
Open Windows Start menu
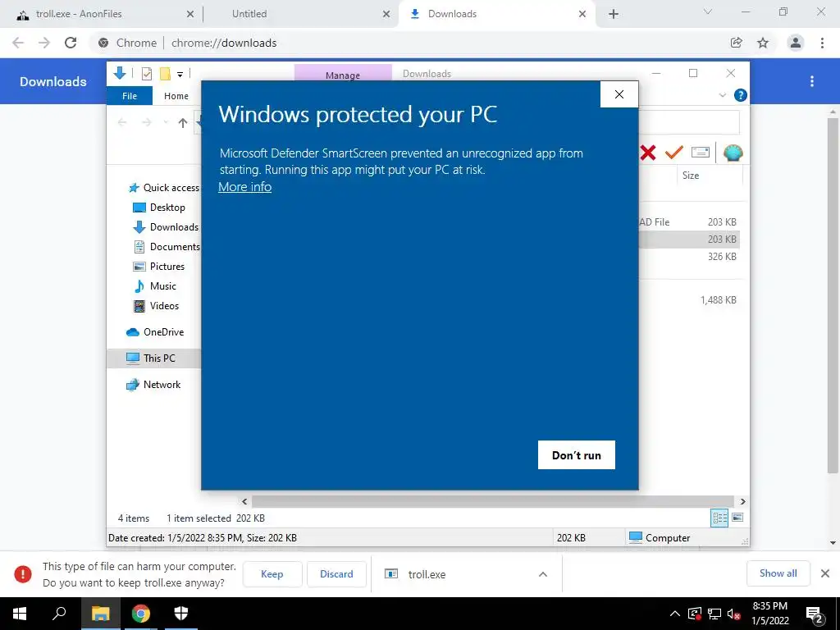click(x=20, y=614)
